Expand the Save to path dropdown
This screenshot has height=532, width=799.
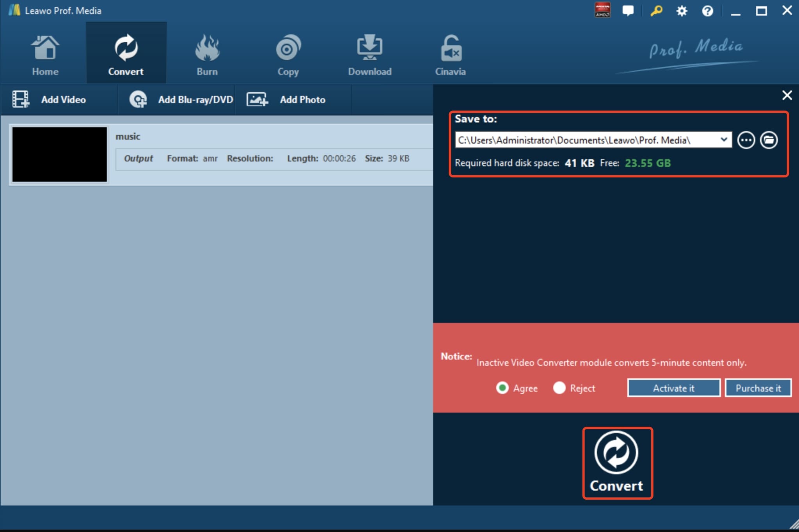[724, 140]
